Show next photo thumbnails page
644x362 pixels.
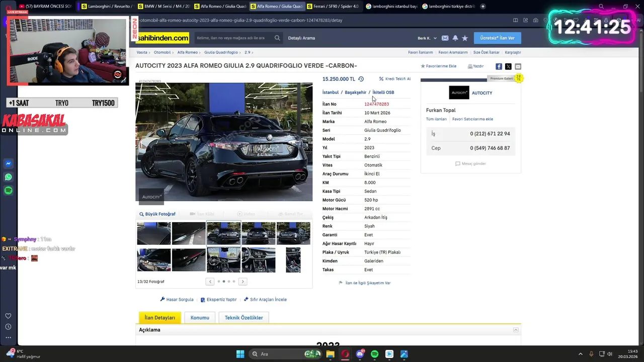pyautogui.click(x=243, y=282)
